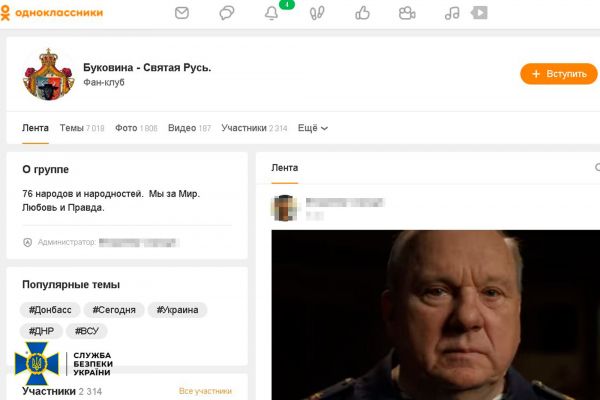Open the group coat-of-arms avatar
Viewport: 600px width, 400px height.
(x=48, y=74)
